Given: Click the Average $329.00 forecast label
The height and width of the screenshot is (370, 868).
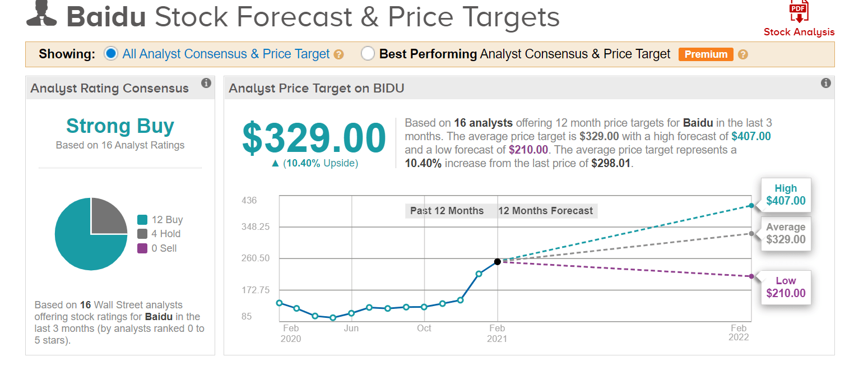Looking at the screenshot, I should point(785,233).
